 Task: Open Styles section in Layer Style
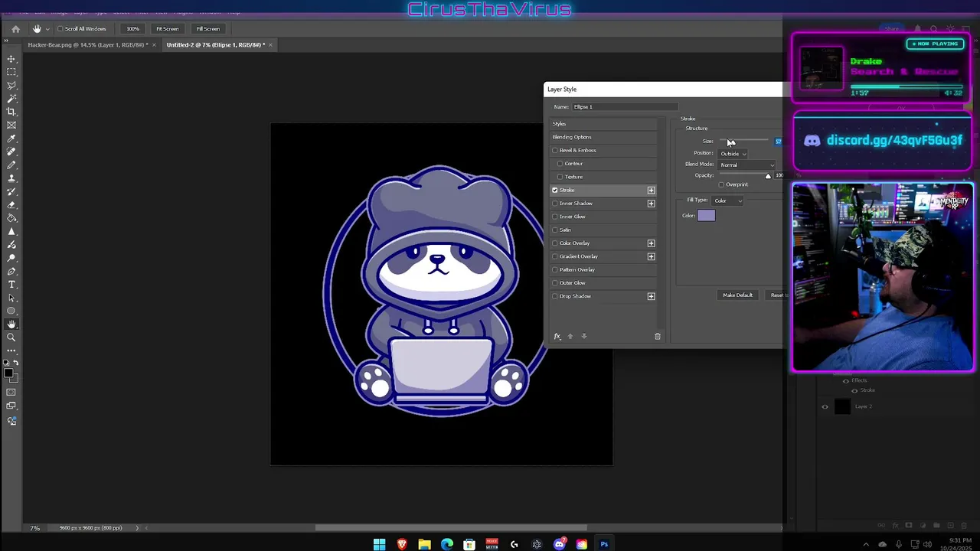click(603, 124)
